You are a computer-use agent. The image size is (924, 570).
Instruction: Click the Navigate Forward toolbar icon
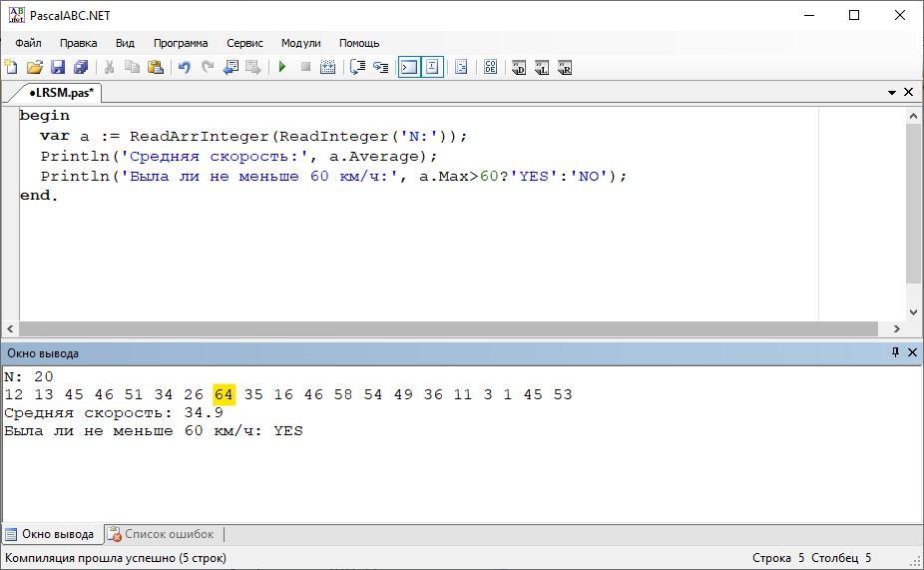tap(253, 67)
